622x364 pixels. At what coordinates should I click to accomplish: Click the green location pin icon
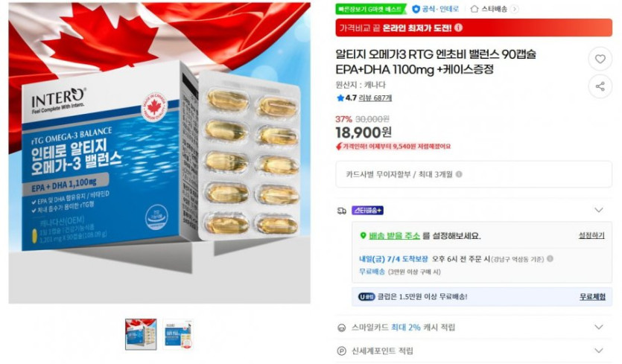363,235
